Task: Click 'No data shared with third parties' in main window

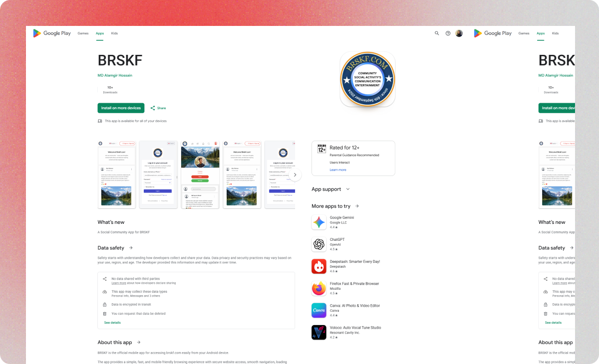Action: coord(136,279)
